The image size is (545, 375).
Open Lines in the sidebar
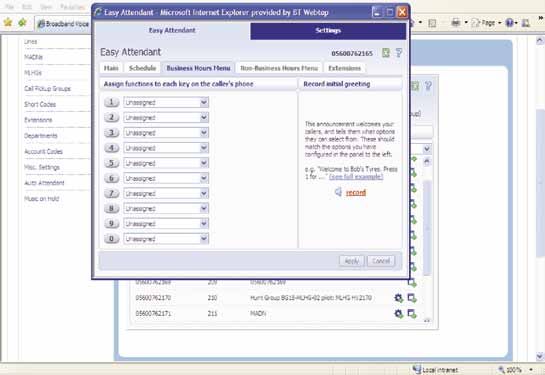pyautogui.click(x=31, y=42)
